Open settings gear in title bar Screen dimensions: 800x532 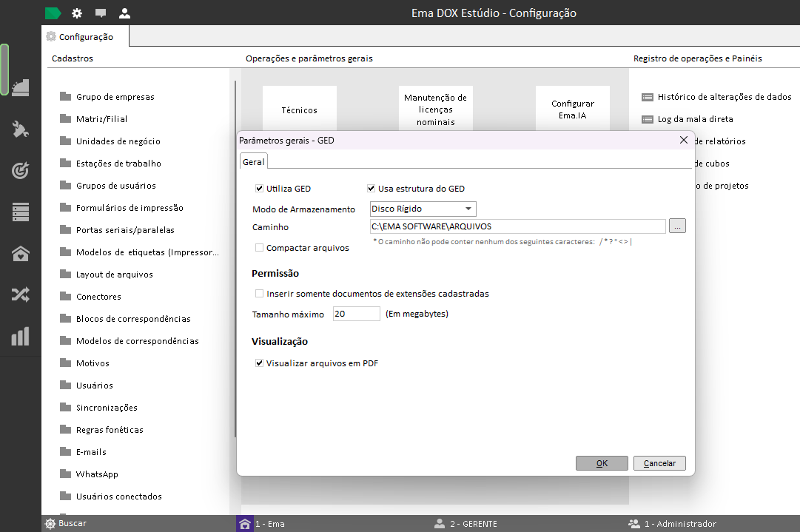(x=77, y=13)
